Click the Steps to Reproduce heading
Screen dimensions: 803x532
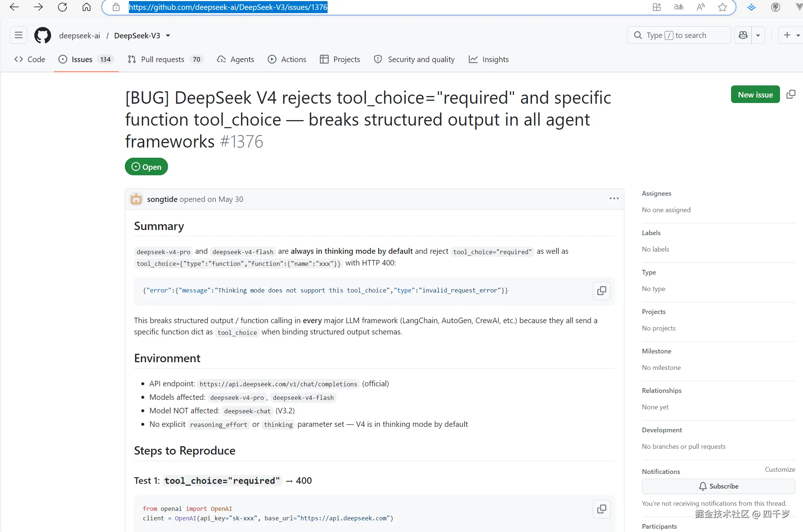[x=185, y=451]
